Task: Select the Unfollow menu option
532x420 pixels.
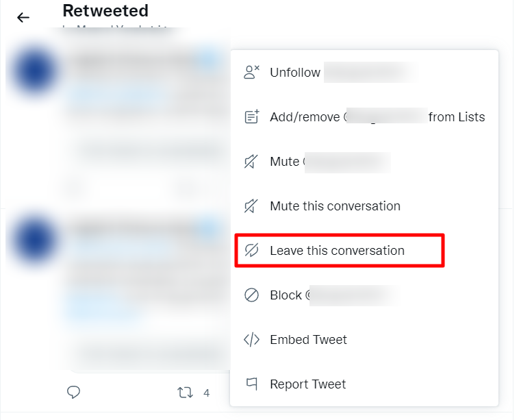Action: (x=295, y=73)
